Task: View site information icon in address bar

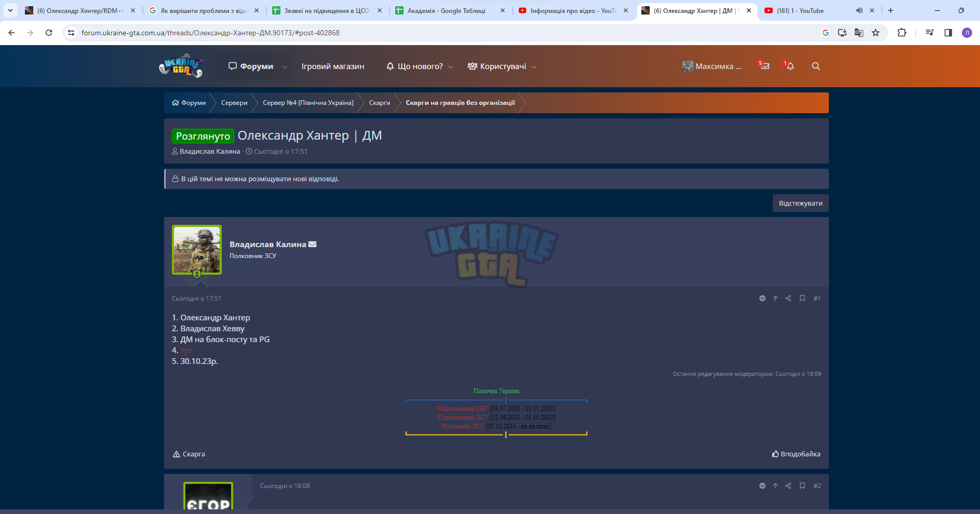Action: click(x=72, y=33)
